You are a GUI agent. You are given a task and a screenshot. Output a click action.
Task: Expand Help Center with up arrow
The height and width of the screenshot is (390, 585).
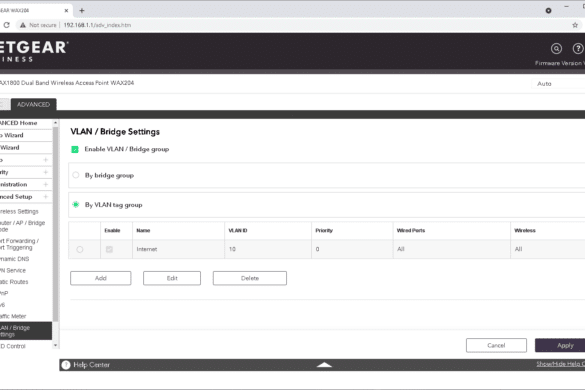(324, 365)
